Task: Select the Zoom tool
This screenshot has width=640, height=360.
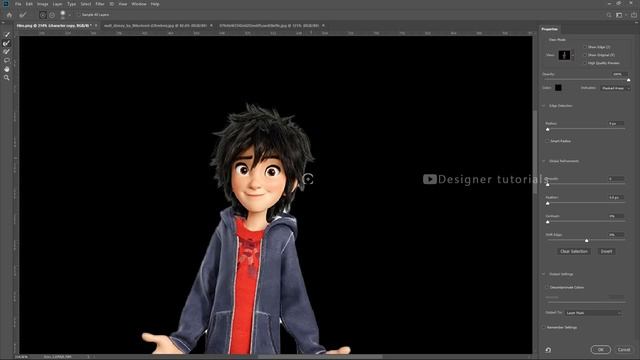Action: (x=7, y=78)
